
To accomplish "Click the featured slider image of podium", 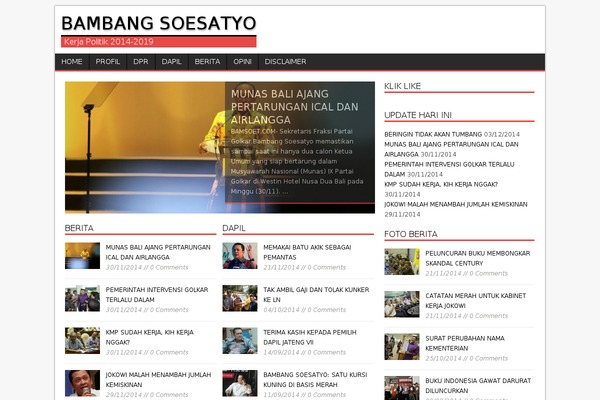I will [x=145, y=147].
